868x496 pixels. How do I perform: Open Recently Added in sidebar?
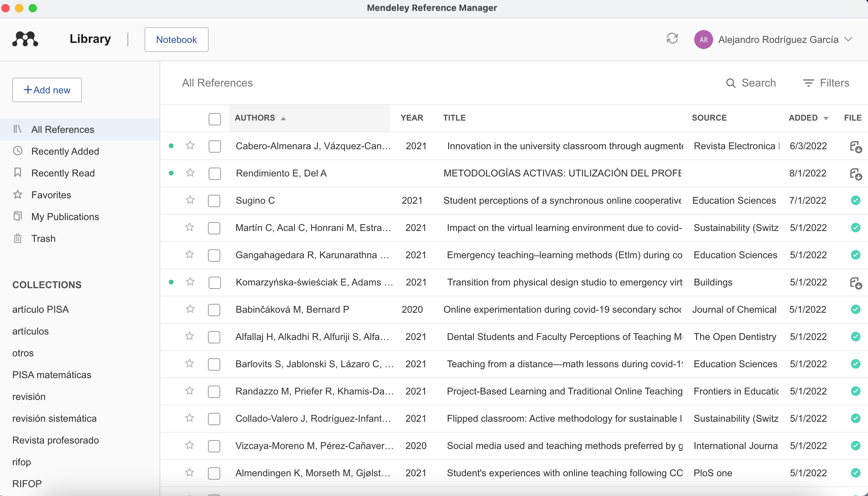[80, 151]
